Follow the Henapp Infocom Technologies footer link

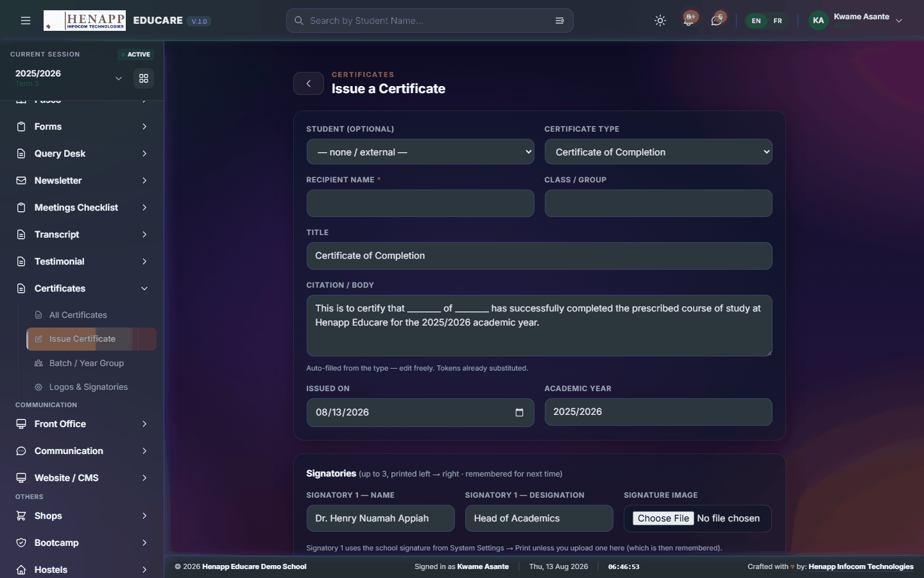[861, 566]
